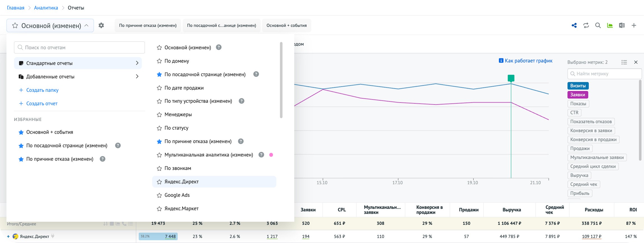Screen dimensions: 644x243
Task: Click Создать отчет link
Action: point(42,104)
